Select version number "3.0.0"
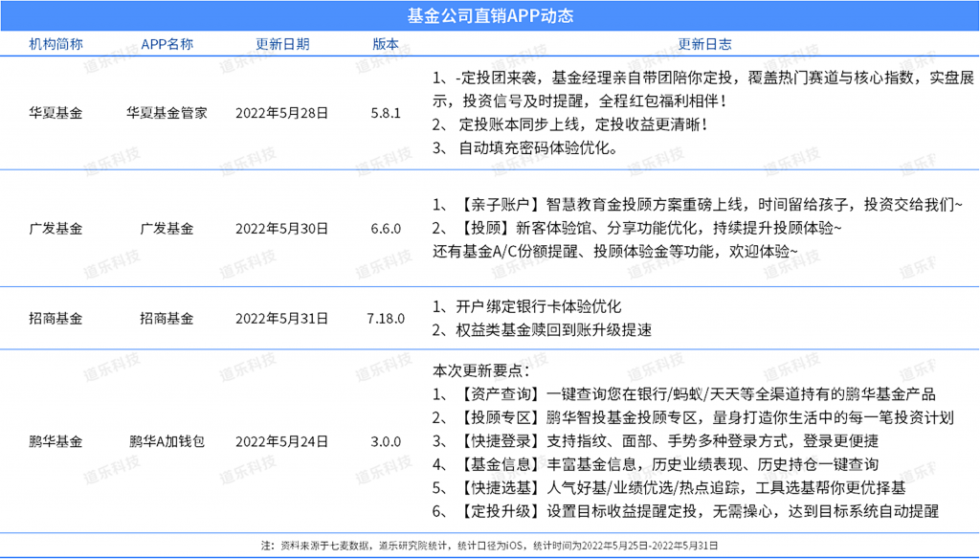This screenshot has width=980, height=559. pos(386,441)
